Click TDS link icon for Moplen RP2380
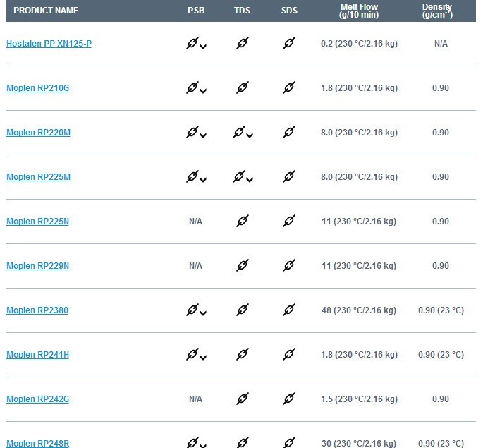 (243, 310)
